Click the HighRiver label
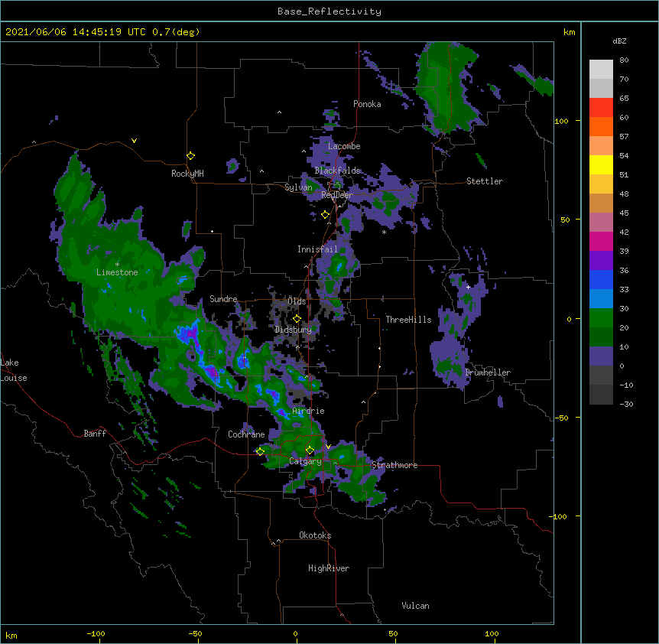 click(329, 568)
